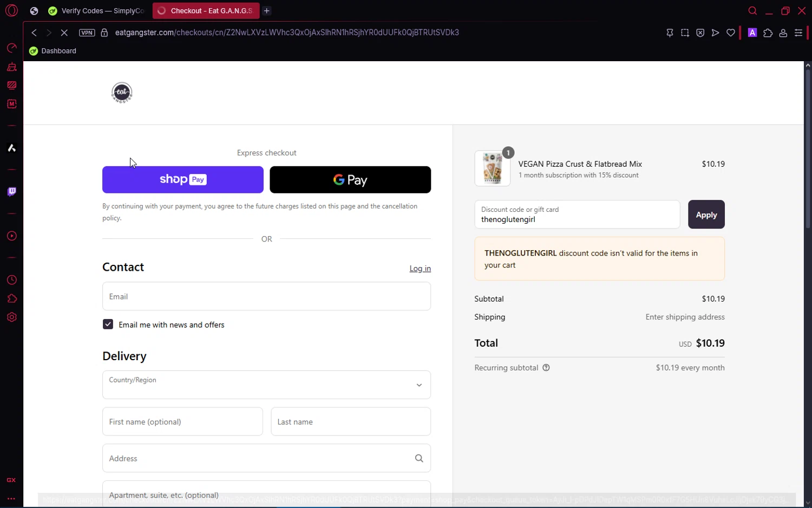Open GX Cleaner icon in sidebar
Screen dimensions: 812x508
[11, 67]
